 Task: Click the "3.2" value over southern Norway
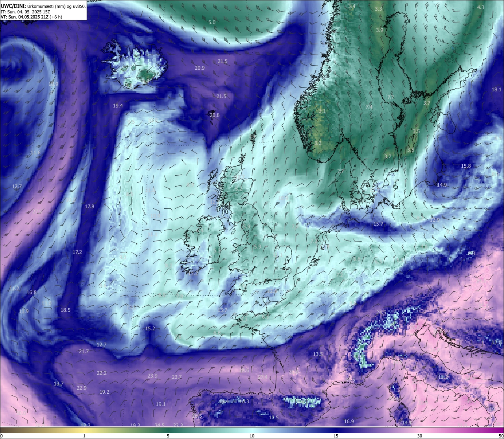coord(318,143)
